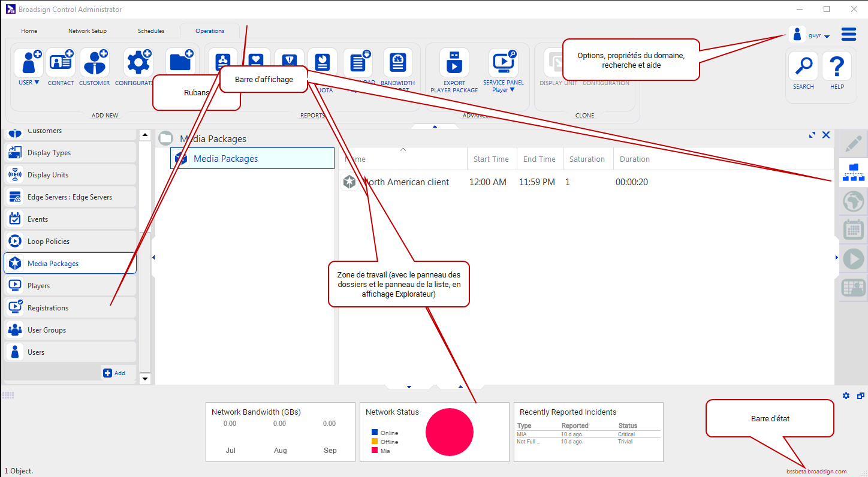This screenshot has height=477, width=868.
Task: Click the blue Online legend swatch
Action: (375, 432)
